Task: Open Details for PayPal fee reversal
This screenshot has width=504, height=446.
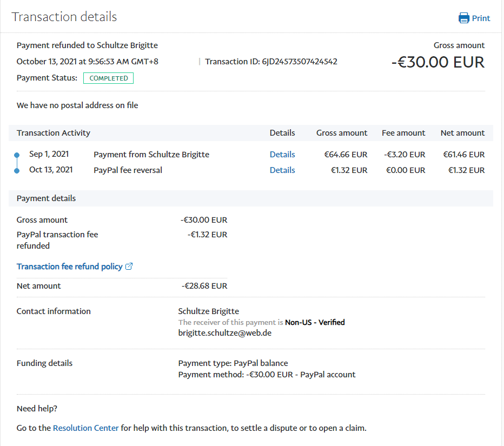Action: [x=282, y=170]
